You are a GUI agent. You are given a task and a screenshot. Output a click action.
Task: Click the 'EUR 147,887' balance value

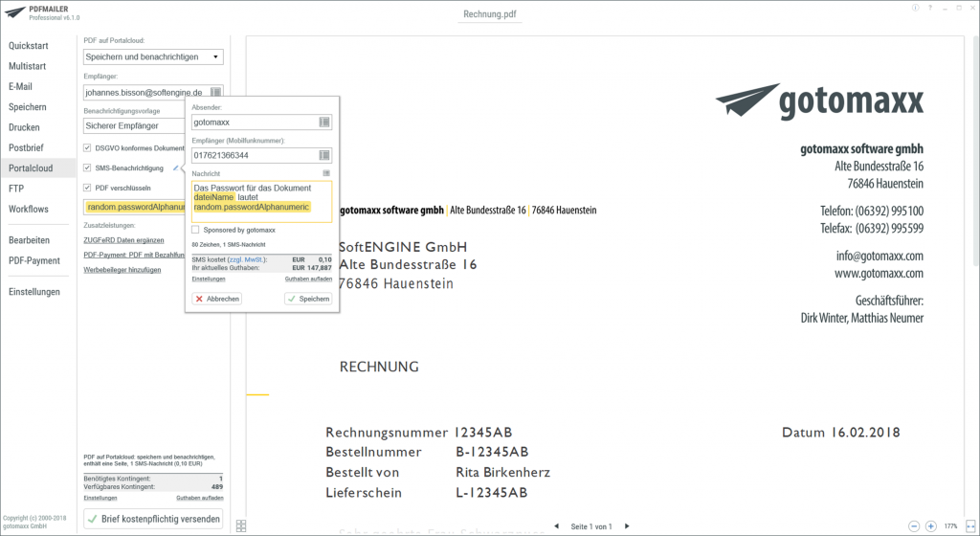pos(312,267)
